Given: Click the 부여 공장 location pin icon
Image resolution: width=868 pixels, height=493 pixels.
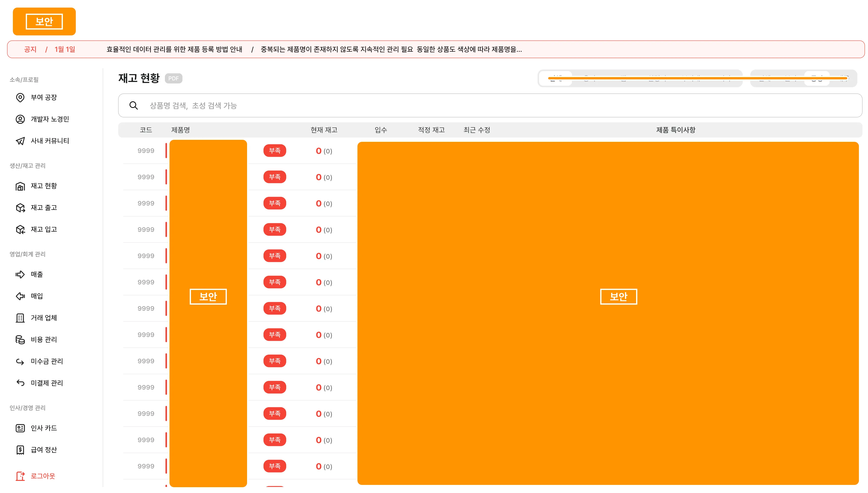Looking at the screenshot, I should tap(20, 98).
